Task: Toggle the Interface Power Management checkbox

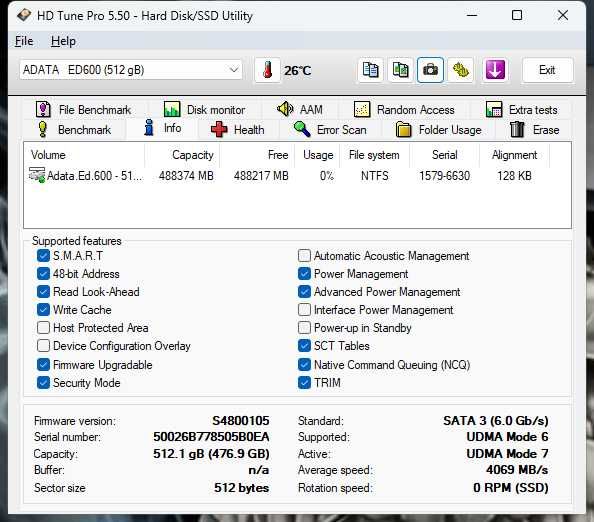Action: point(304,309)
